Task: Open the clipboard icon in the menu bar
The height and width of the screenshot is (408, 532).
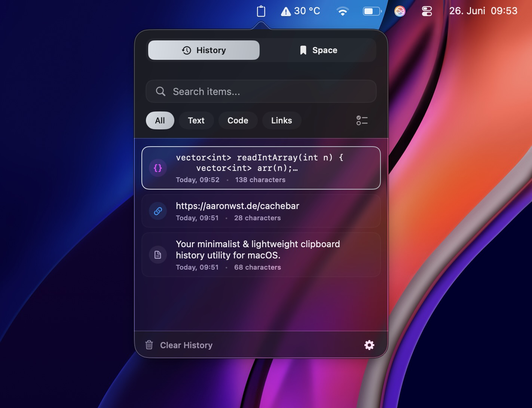Action: coord(261,11)
